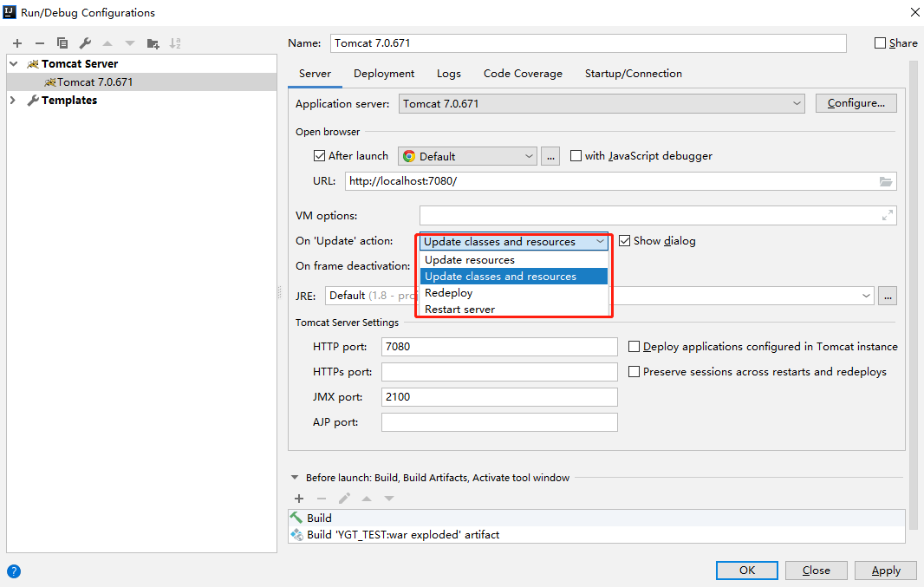Click the Close button
This screenshot has width=924, height=587.
pyautogui.click(x=817, y=571)
